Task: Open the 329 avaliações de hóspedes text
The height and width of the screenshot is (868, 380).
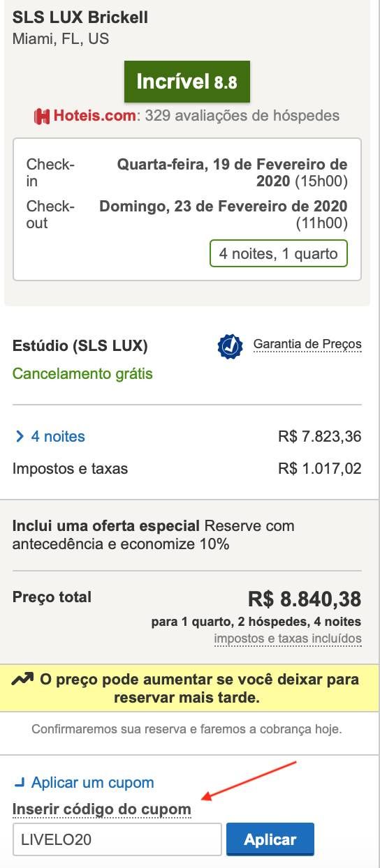Action: [x=242, y=116]
